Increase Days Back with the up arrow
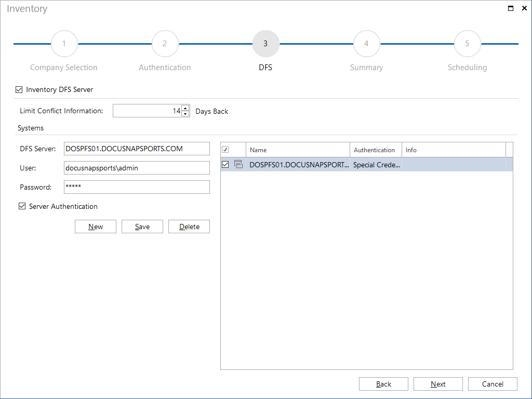The height and width of the screenshot is (399, 532). pyautogui.click(x=185, y=108)
